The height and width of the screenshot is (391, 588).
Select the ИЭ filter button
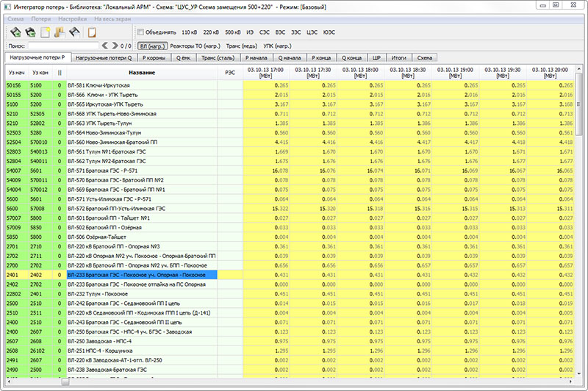[250, 32]
